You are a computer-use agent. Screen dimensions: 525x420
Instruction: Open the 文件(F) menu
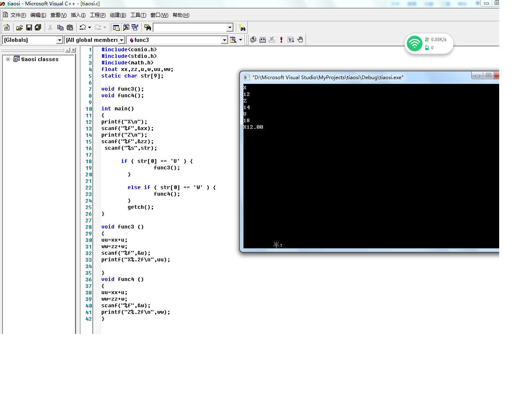coord(18,15)
